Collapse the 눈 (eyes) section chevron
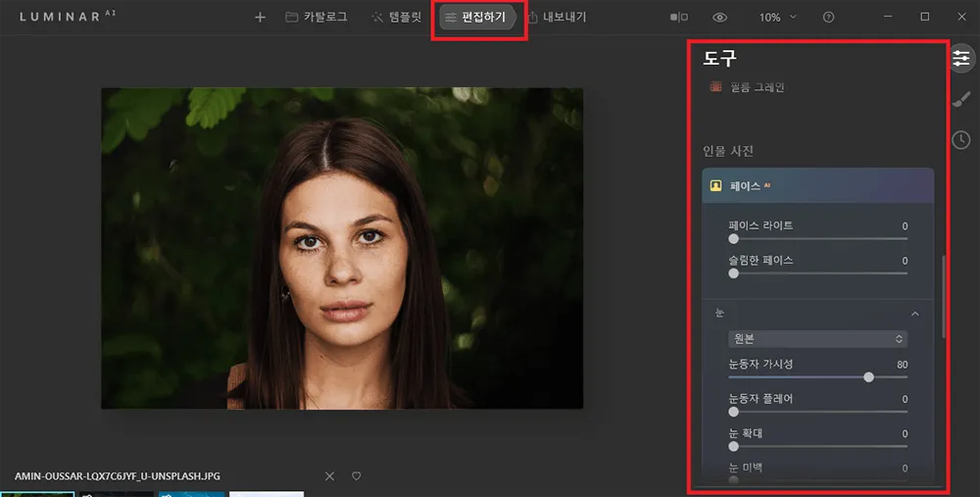This screenshot has width=980, height=497. [915, 314]
